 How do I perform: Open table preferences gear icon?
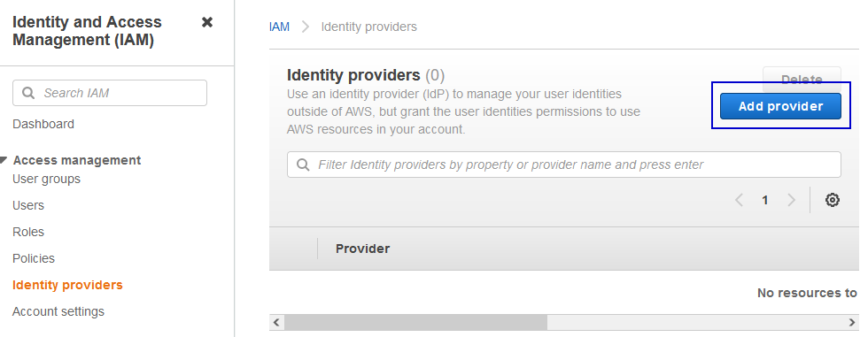832,200
